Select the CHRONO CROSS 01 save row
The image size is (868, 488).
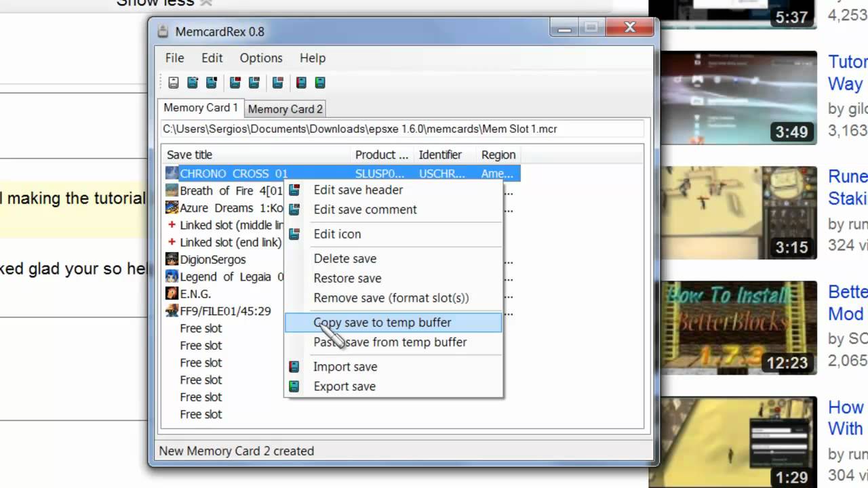coord(342,174)
